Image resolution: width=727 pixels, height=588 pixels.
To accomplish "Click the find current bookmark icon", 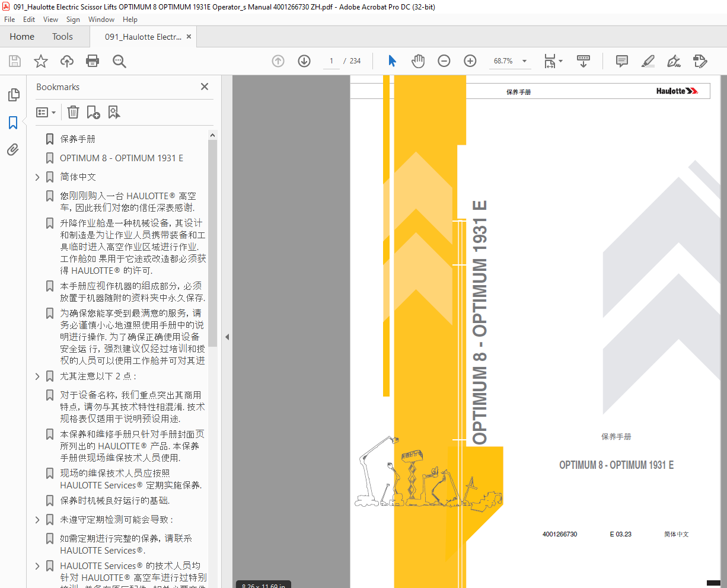I will coord(114,112).
